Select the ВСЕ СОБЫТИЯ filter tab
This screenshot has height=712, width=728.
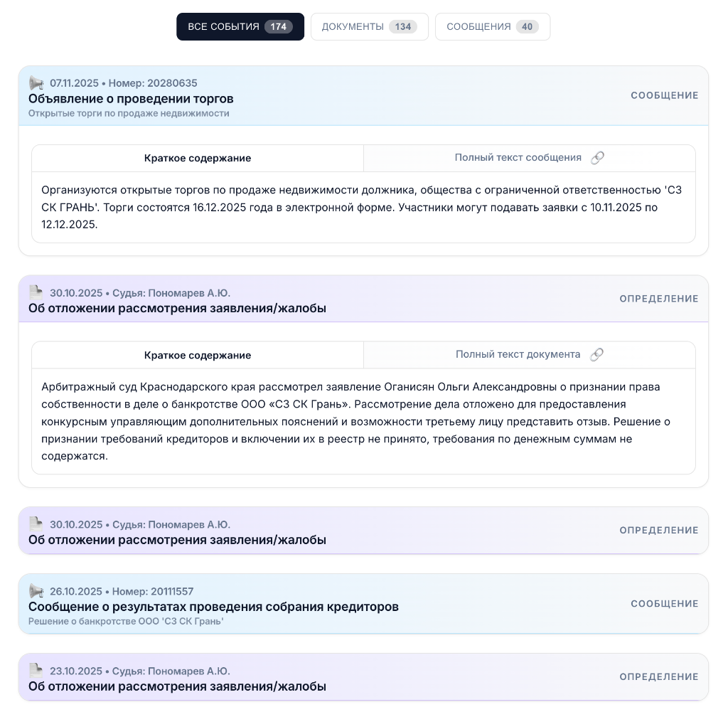(x=240, y=26)
